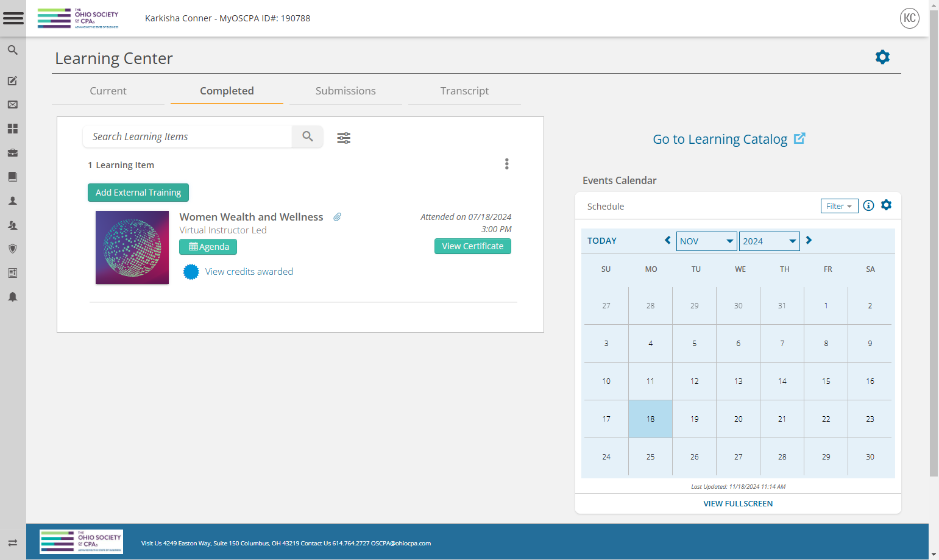Open the three-dot options menu

point(506,164)
